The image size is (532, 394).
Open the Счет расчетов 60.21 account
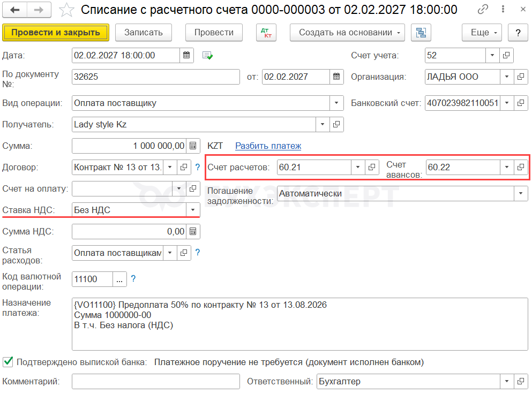click(x=372, y=167)
